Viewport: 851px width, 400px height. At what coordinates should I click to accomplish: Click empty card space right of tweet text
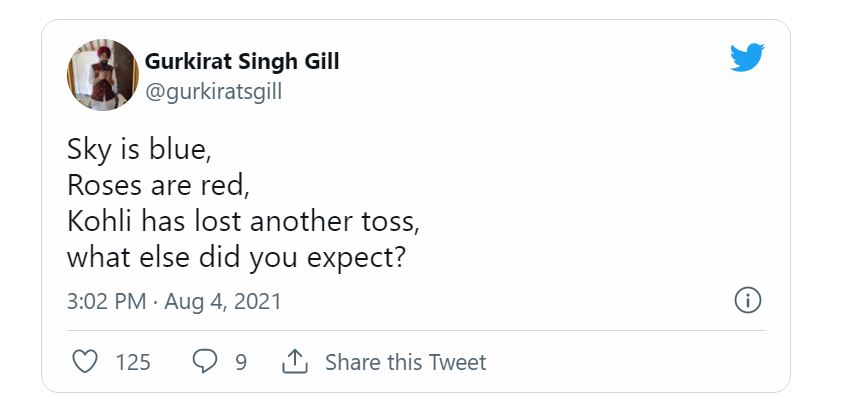click(597, 206)
